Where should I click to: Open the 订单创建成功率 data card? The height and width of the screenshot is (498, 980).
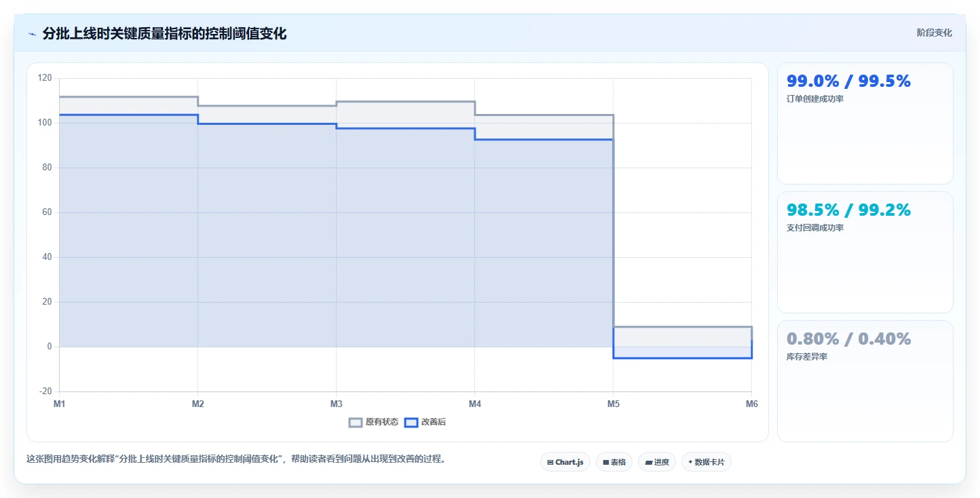pos(865,123)
